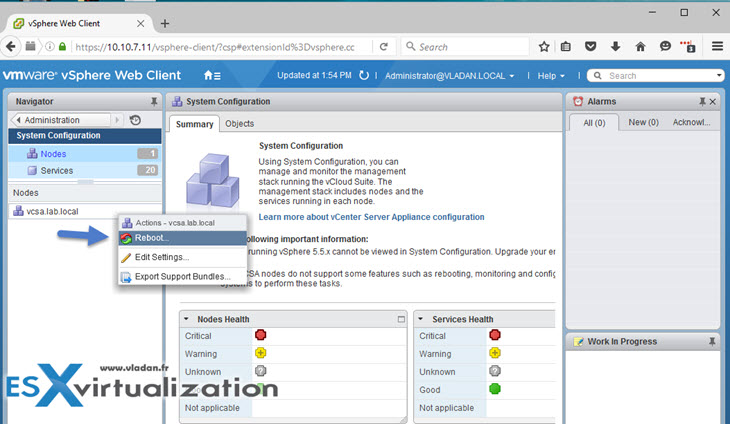The width and height of the screenshot is (730, 424).
Task: Open the Administrator@VLADAN.LOCAL user dropdown
Action: pos(449,76)
